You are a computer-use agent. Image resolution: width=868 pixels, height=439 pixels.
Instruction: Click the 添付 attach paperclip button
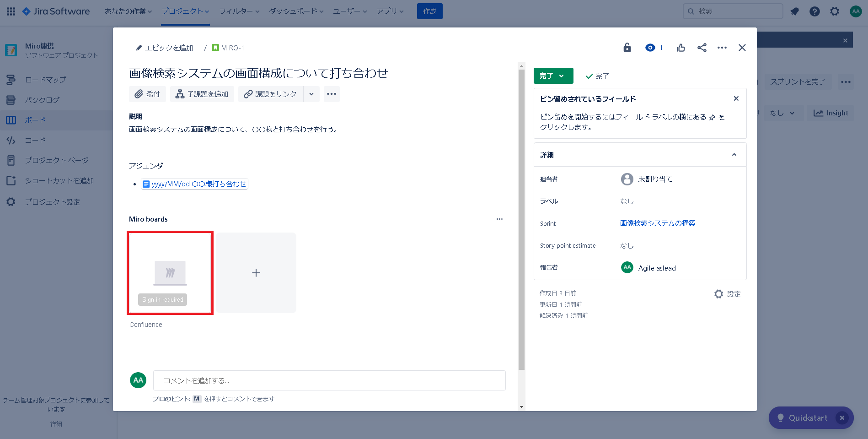click(147, 94)
